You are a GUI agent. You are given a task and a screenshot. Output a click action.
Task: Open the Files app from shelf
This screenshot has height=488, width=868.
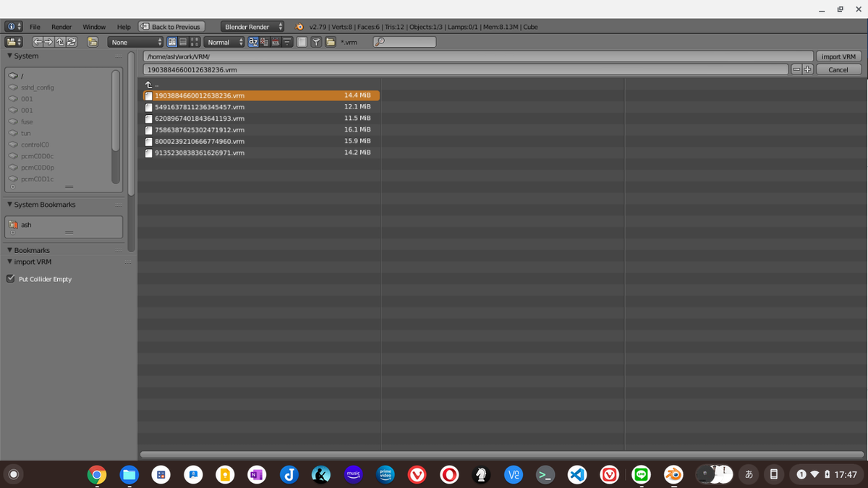click(x=129, y=474)
